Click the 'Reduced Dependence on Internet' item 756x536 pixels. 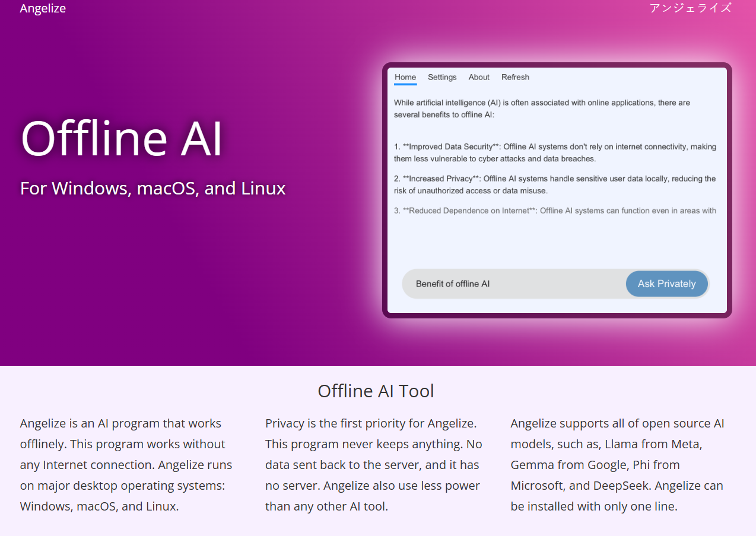[555, 210]
